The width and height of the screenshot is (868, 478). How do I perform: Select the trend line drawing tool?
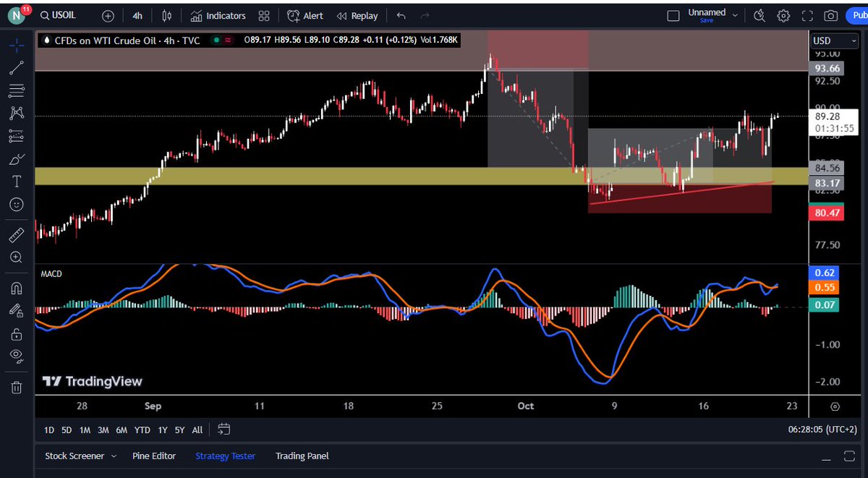coord(16,68)
